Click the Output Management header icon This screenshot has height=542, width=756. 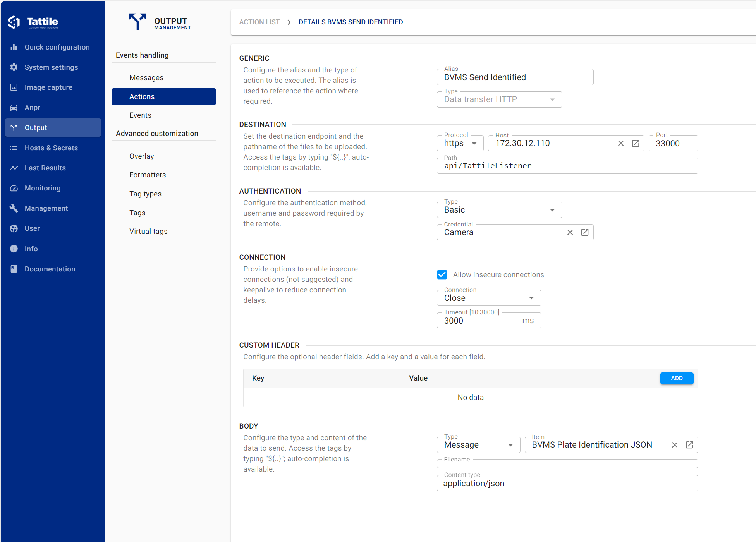(x=137, y=22)
